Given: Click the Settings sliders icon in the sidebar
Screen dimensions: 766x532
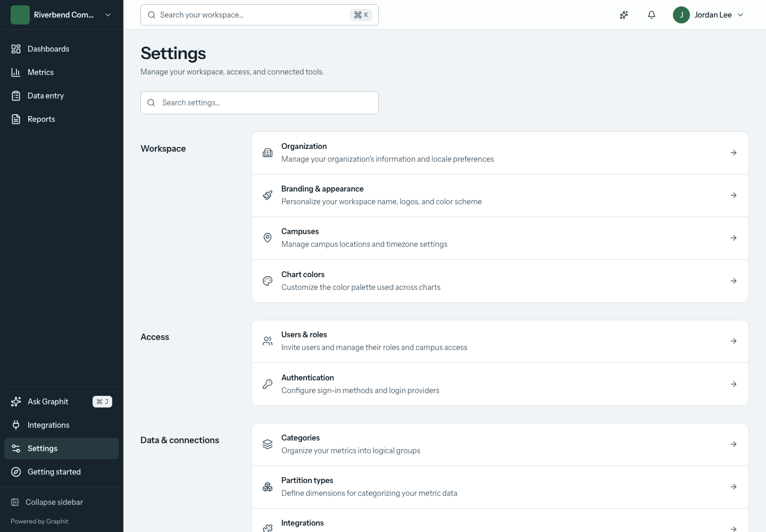Looking at the screenshot, I should [16, 448].
